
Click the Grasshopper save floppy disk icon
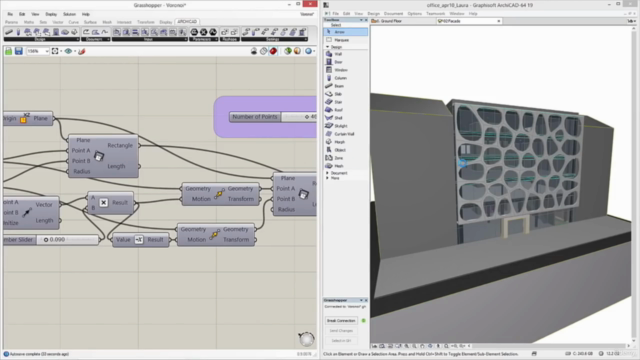(19, 51)
